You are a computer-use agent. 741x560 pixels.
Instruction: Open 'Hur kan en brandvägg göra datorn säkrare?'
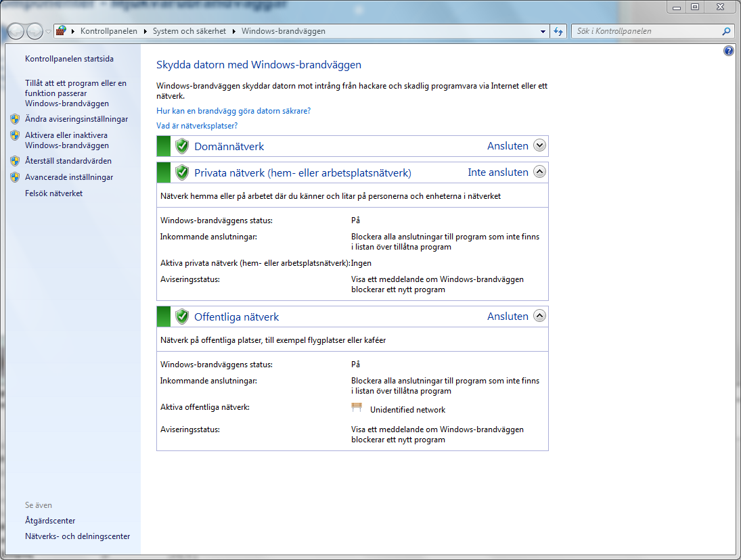tap(233, 111)
